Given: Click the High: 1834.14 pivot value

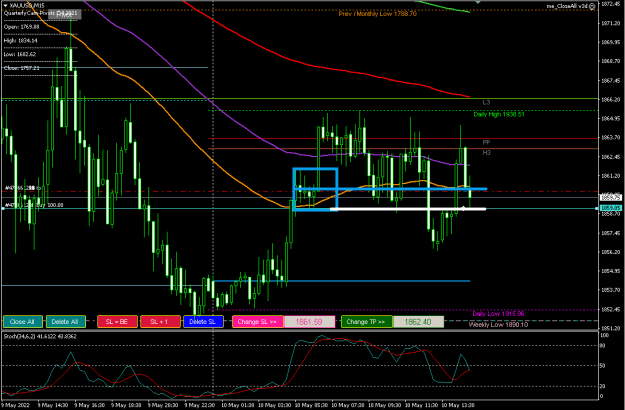Looking at the screenshot, I should coord(21,41).
